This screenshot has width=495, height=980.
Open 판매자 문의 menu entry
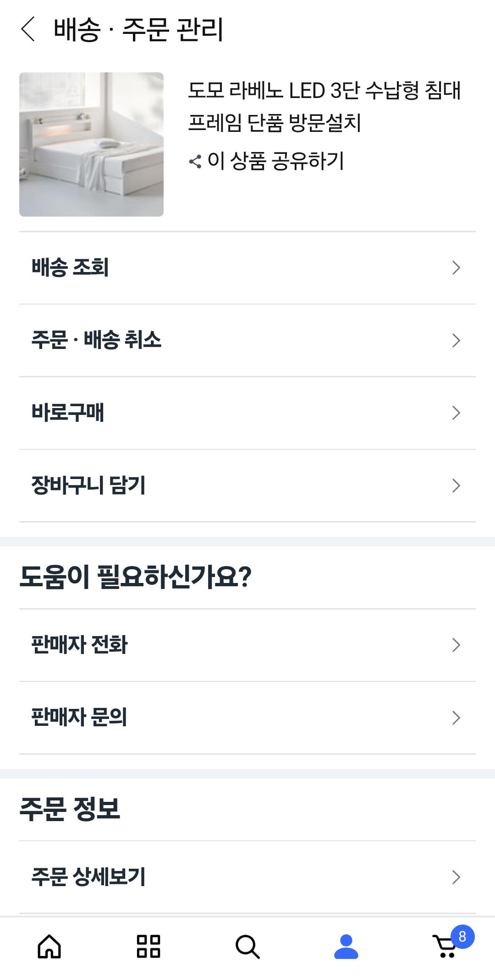pos(79,717)
